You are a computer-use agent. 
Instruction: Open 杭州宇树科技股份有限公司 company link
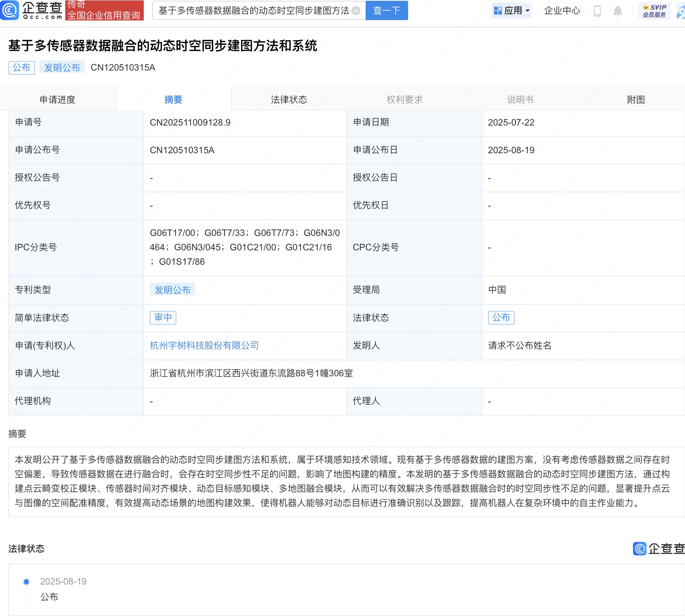pos(204,346)
